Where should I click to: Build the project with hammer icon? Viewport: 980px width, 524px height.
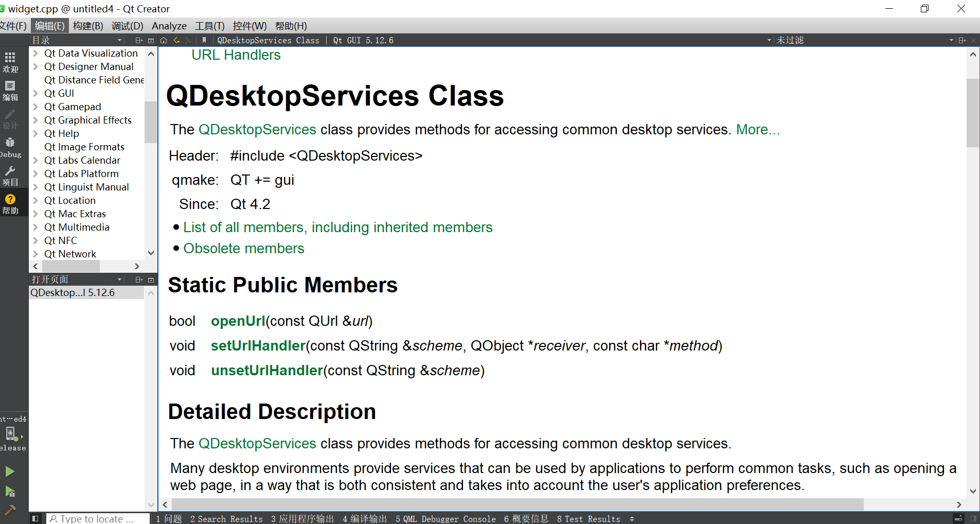(10, 510)
